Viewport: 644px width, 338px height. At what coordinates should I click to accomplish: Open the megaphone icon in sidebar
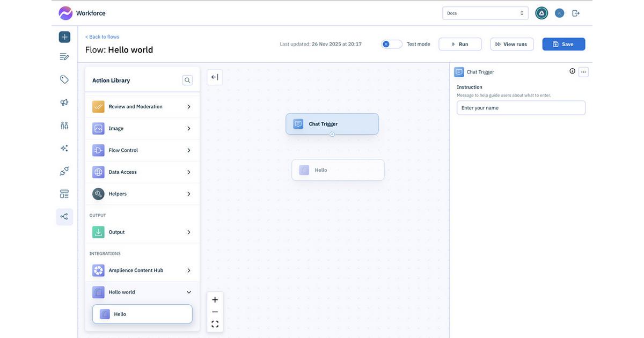pyautogui.click(x=64, y=102)
